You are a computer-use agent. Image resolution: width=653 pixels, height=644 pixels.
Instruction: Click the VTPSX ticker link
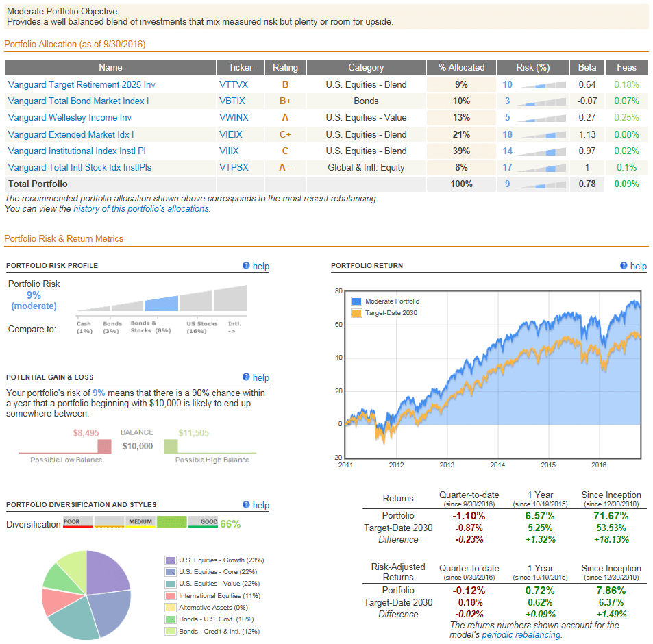pos(234,168)
